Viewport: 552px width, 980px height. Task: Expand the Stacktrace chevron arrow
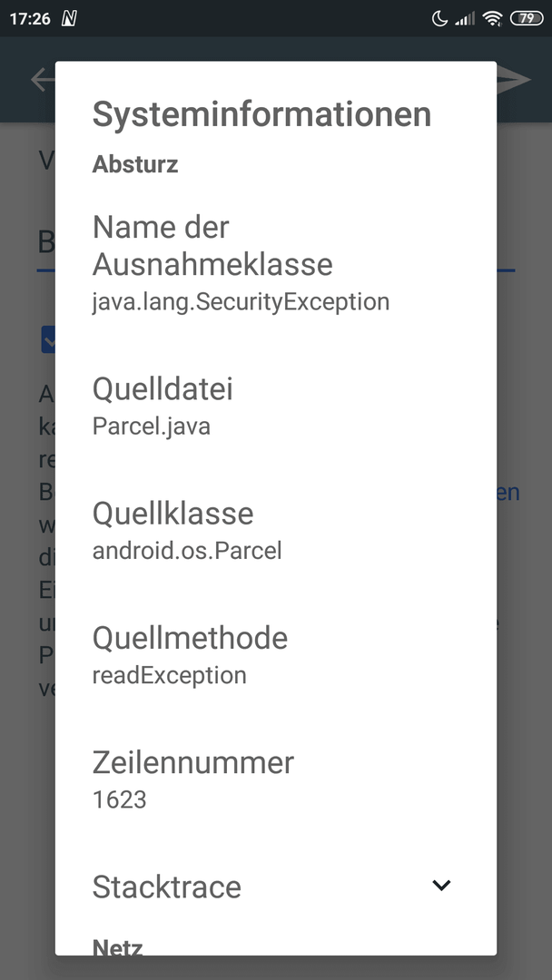click(441, 885)
